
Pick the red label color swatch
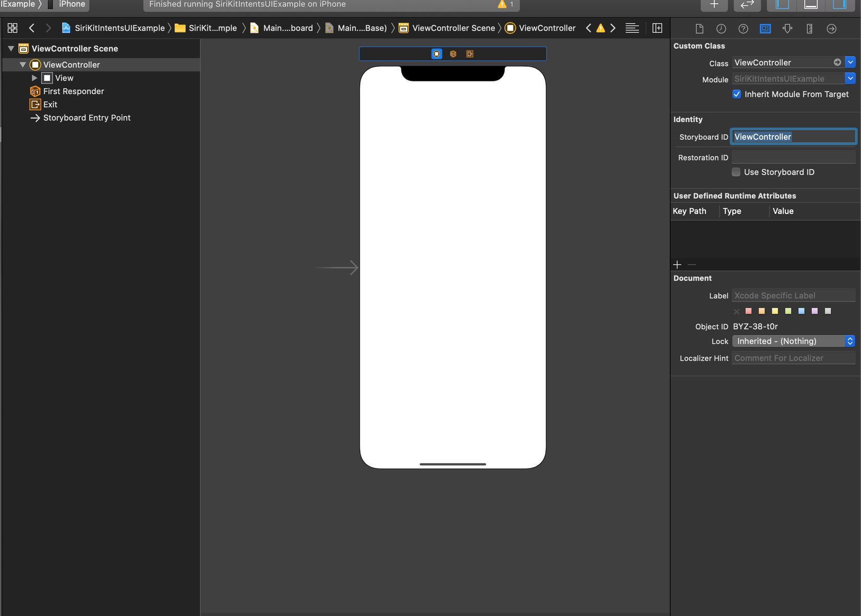(x=748, y=311)
